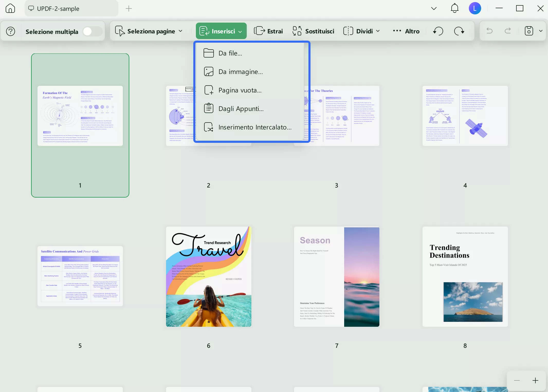
Task: Zoom in thumbnails with plus button
Action: 535,380
